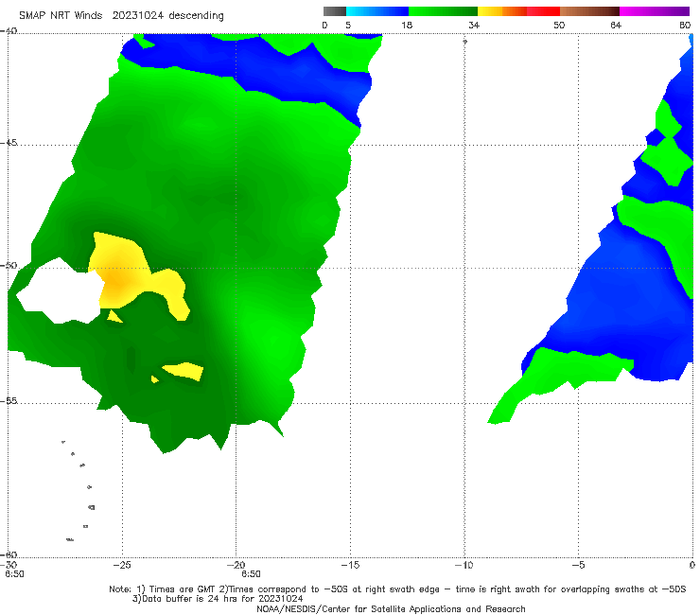The height and width of the screenshot is (615, 700).
Task: Click the 'SMAP NRT Winds' title text
Action: [x=61, y=15]
